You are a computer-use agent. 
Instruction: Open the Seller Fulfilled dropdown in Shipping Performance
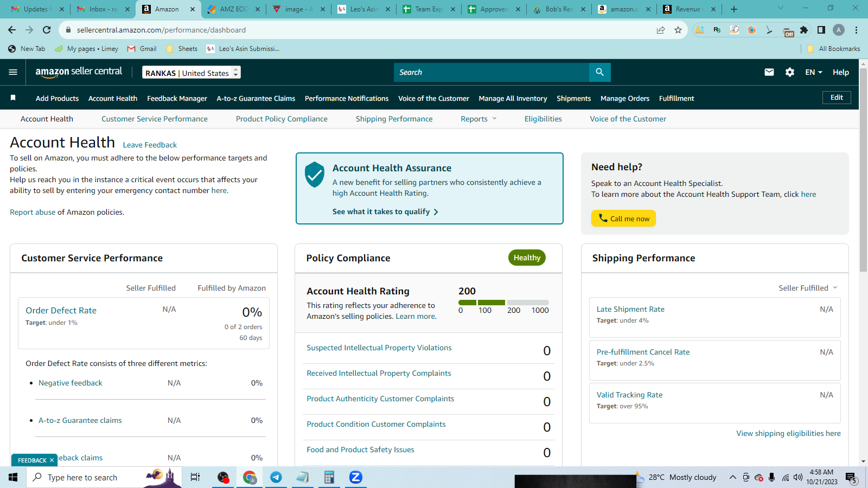click(x=808, y=288)
